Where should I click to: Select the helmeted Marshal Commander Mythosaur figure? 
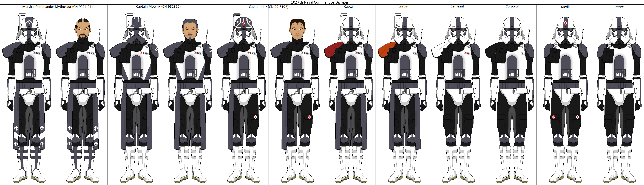point(27,98)
